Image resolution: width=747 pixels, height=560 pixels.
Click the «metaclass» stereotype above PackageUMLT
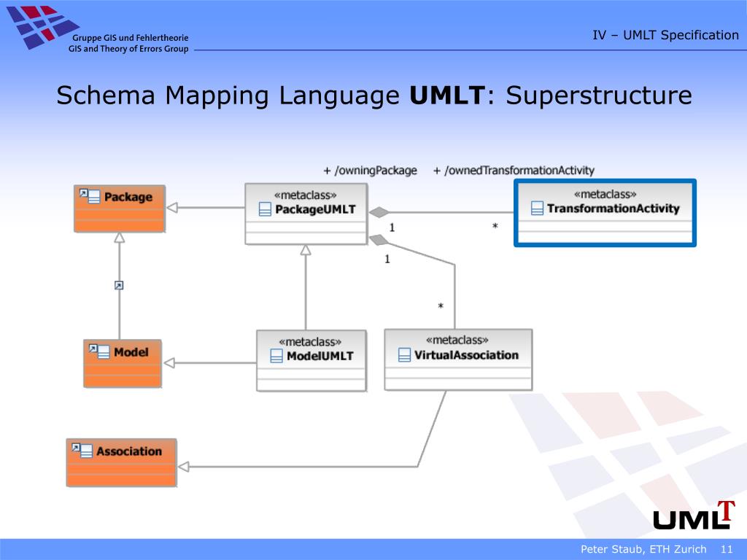click(306, 195)
